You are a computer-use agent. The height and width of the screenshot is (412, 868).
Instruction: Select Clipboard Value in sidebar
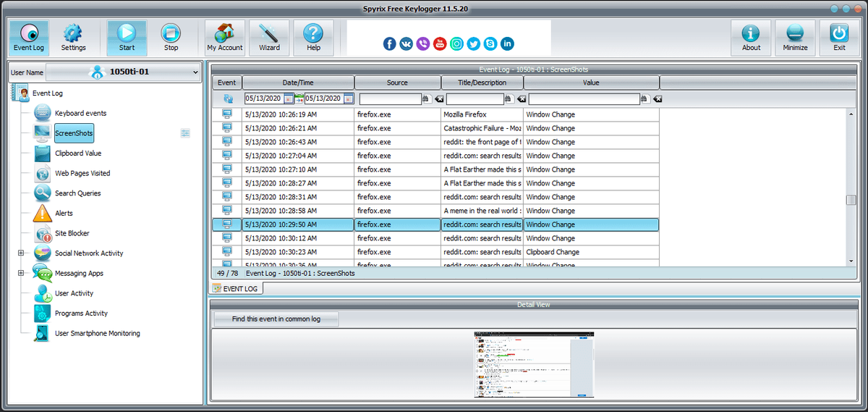click(78, 154)
